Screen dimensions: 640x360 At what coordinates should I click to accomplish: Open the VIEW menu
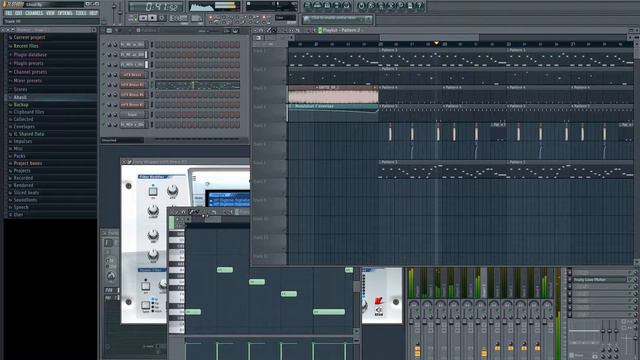point(50,13)
